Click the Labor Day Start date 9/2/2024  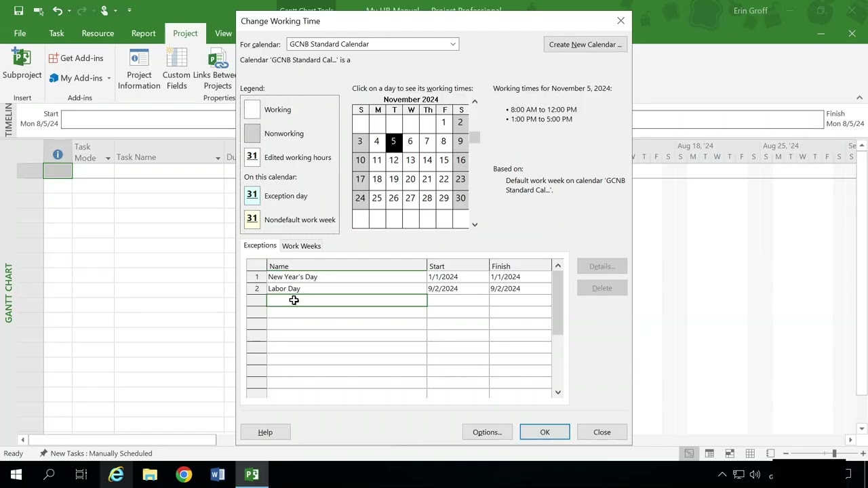(x=458, y=289)
